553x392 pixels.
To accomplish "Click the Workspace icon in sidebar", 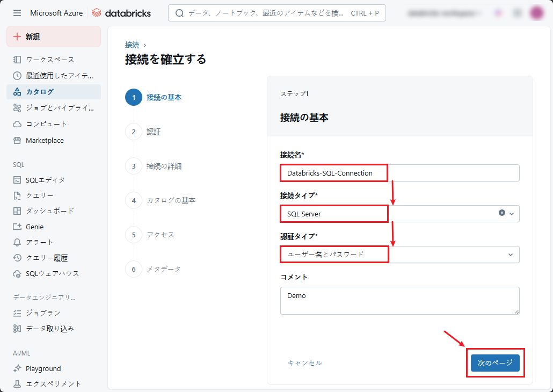I will tap(17, 60).
